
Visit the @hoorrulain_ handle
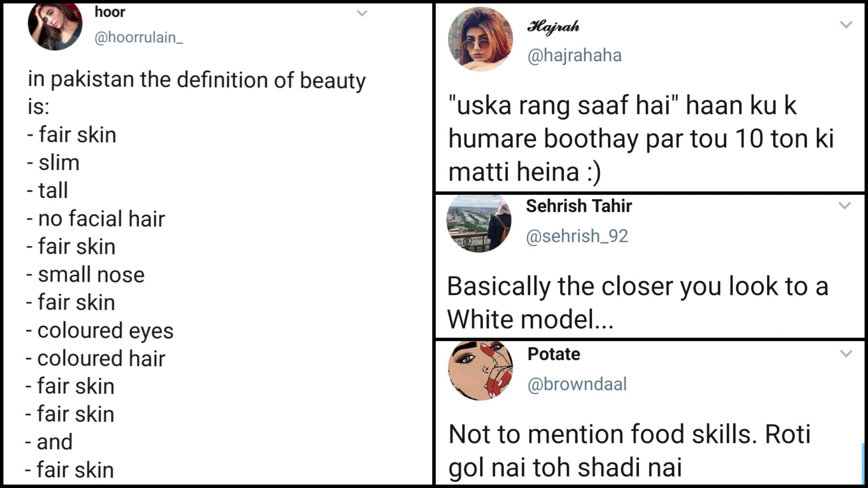[x=138, y=38]
